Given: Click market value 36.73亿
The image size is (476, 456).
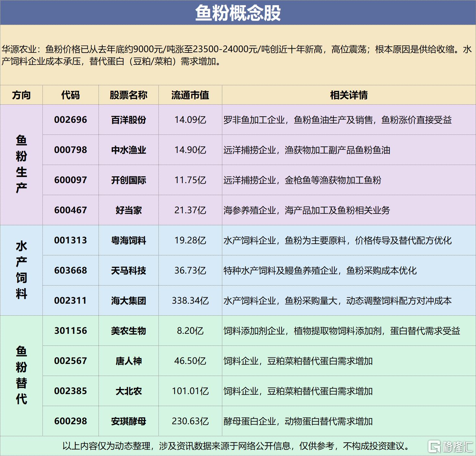Looking at the screenshot, I should (x=190, y=271).
